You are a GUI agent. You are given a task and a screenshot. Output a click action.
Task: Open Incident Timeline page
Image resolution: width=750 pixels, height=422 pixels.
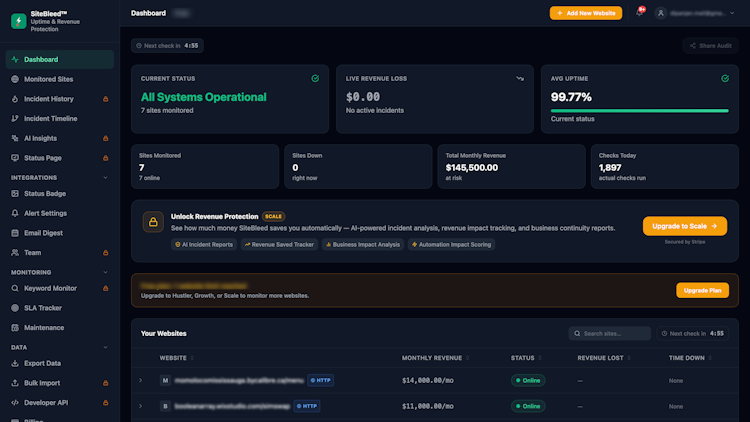[60, 118]
